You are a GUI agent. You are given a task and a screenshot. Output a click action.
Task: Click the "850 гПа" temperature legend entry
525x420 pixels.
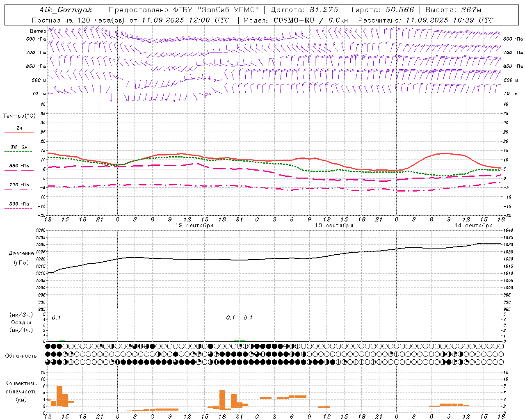point(19,166)
